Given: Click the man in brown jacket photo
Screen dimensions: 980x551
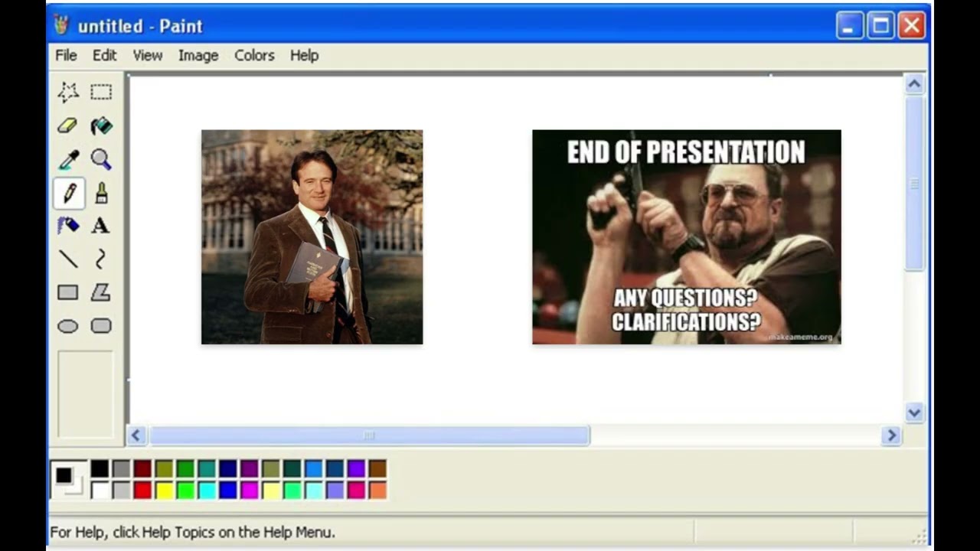Looking at the screenshot, I should coord(312,237).
